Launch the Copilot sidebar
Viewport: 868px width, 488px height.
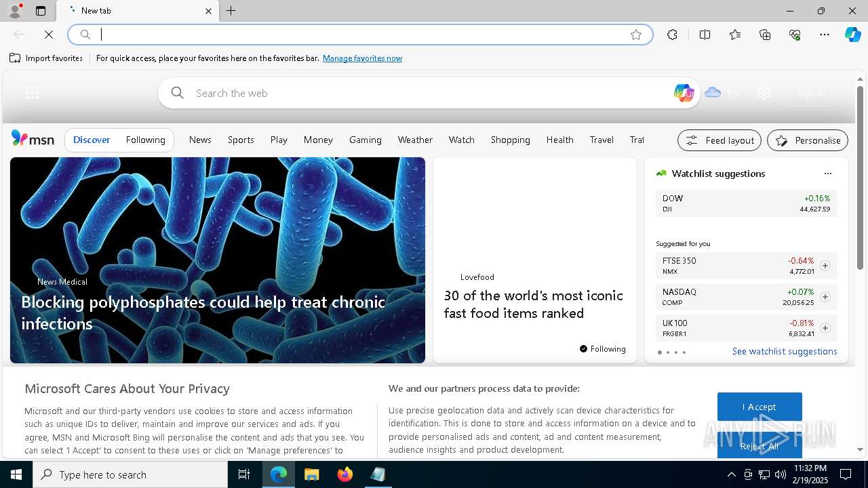853,35
